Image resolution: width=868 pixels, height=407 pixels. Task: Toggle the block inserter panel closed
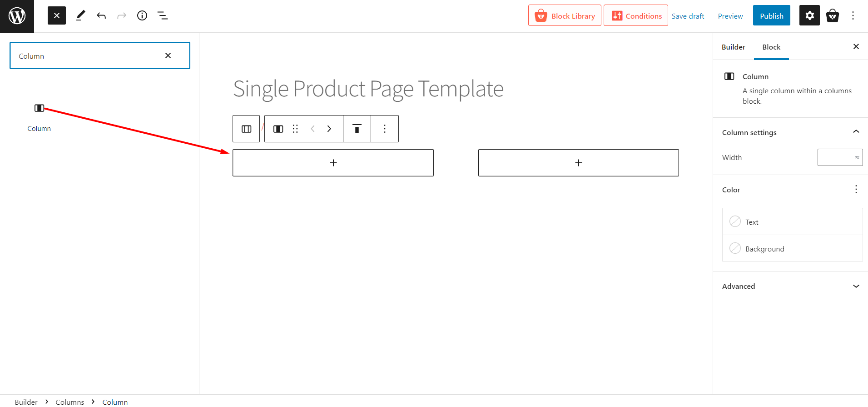coord(57,15)
